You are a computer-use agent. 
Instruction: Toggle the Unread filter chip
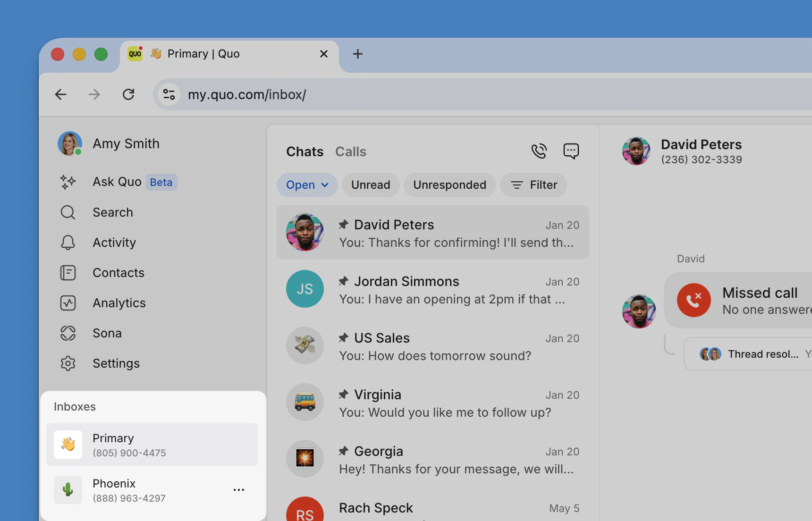371,185
